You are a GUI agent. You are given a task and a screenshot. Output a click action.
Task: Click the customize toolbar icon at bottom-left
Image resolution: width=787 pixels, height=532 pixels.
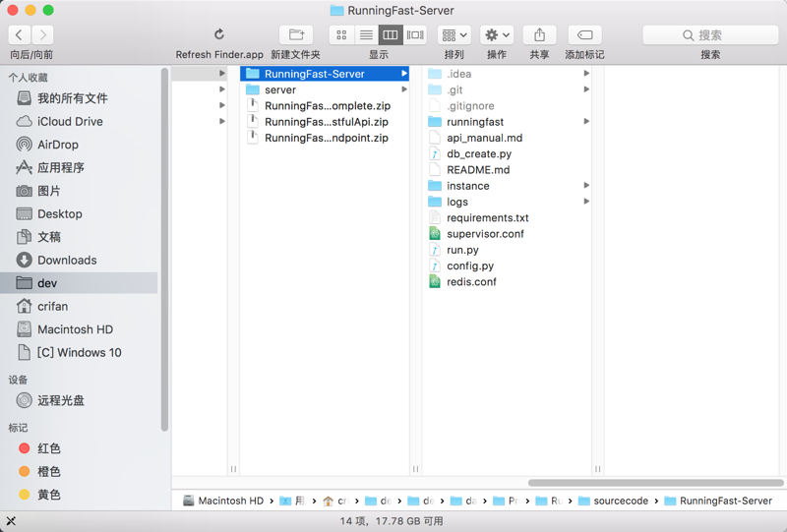[x=11, y=521]
